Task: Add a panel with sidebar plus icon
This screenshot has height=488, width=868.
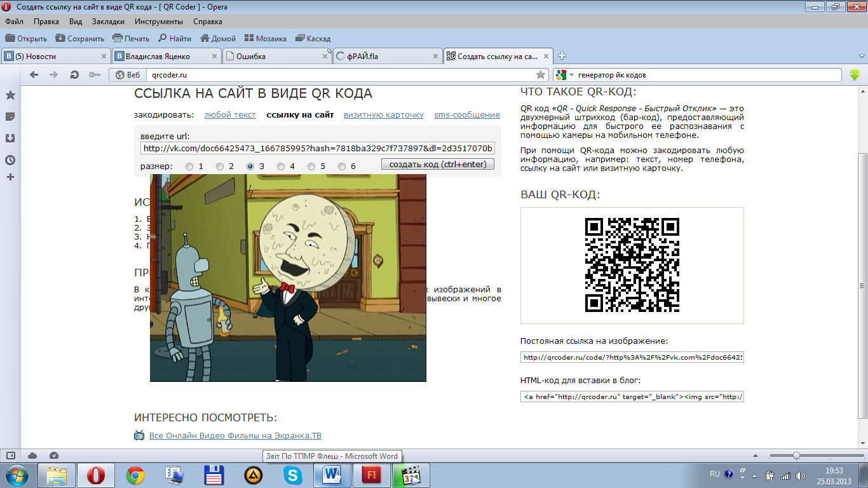Action: 10,177
